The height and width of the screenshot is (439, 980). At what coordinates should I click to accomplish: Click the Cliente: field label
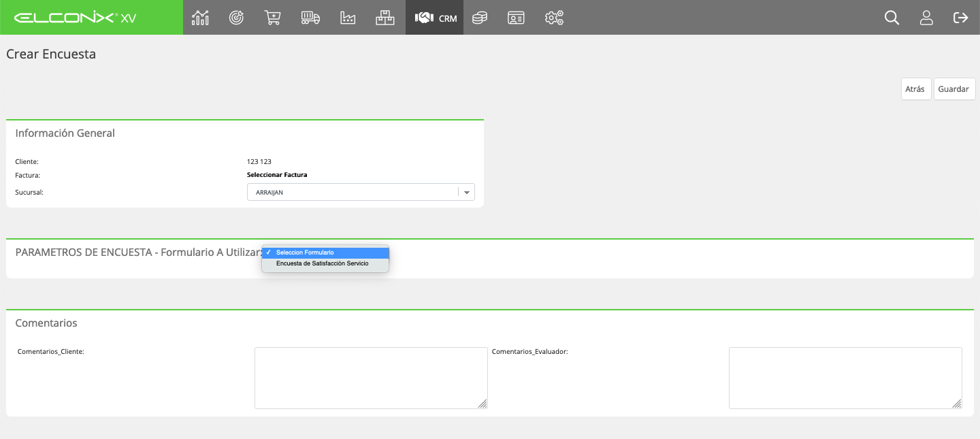[x=27, y=162]
